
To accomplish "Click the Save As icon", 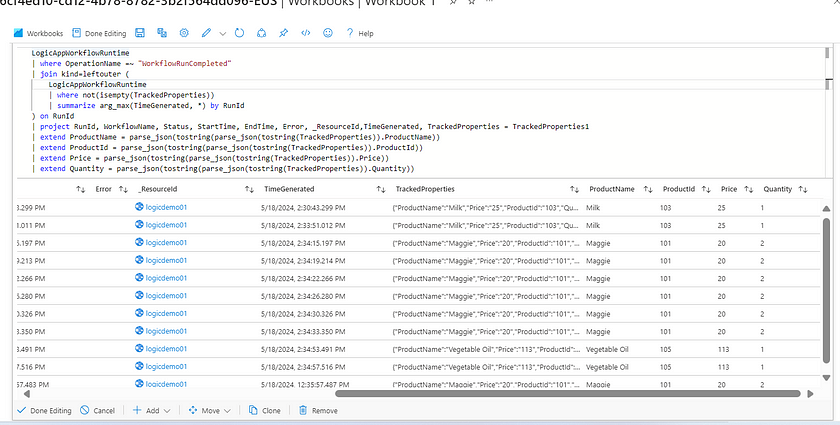I will [162, 33].
